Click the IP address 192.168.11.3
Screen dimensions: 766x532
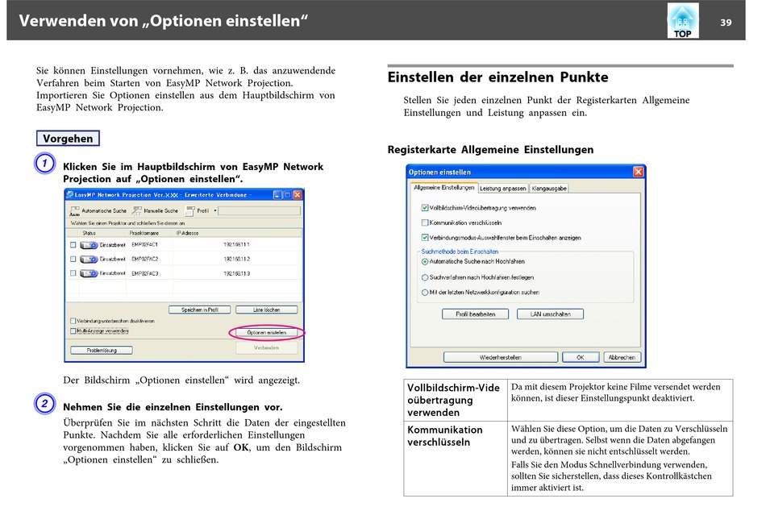pos(236,273)
